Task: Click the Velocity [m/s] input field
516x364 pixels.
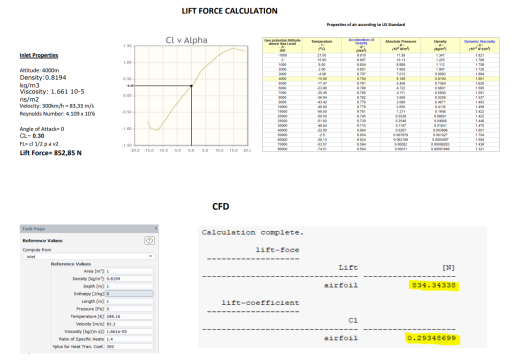Action: (129, 324)
